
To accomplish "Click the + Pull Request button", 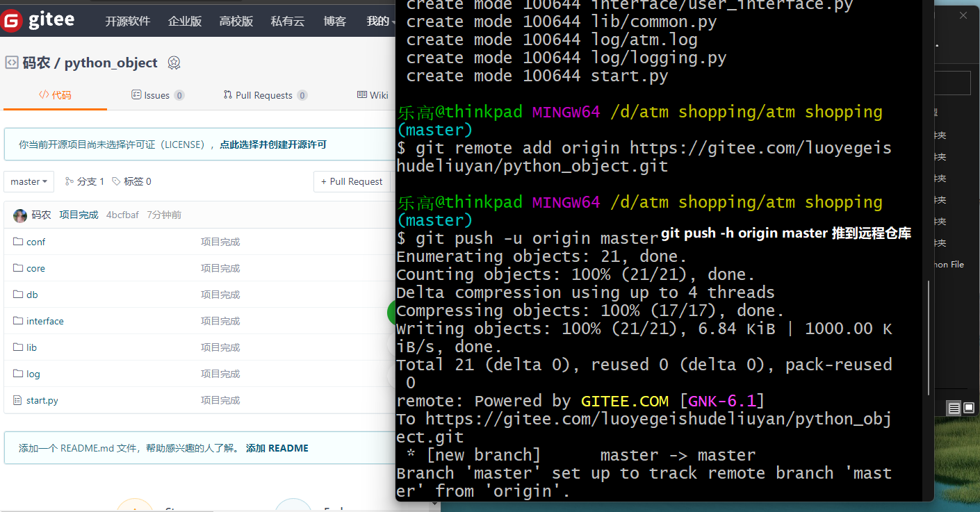I will [x=352, y=181].
